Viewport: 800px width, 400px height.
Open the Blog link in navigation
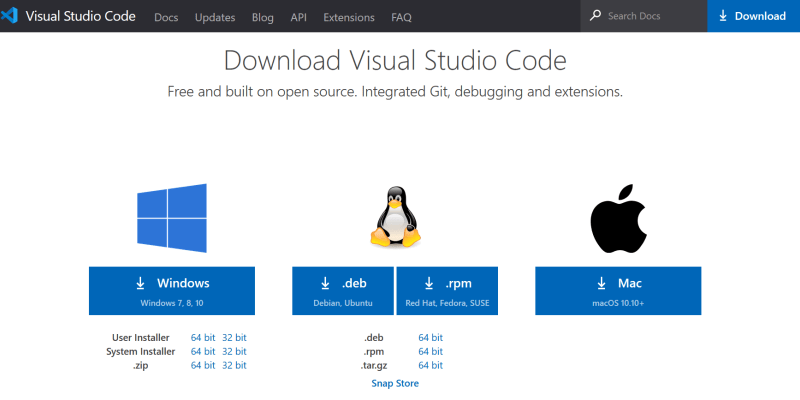(263, 17)
